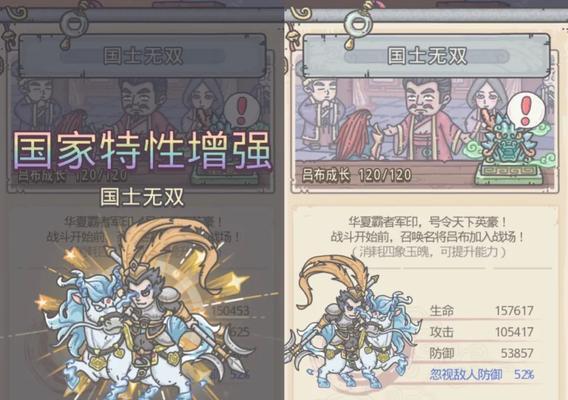The height and width of the screenshot is (400, 568).
Task: Click the 国士无双 caption below rainbow text
Action: [142, 197]
